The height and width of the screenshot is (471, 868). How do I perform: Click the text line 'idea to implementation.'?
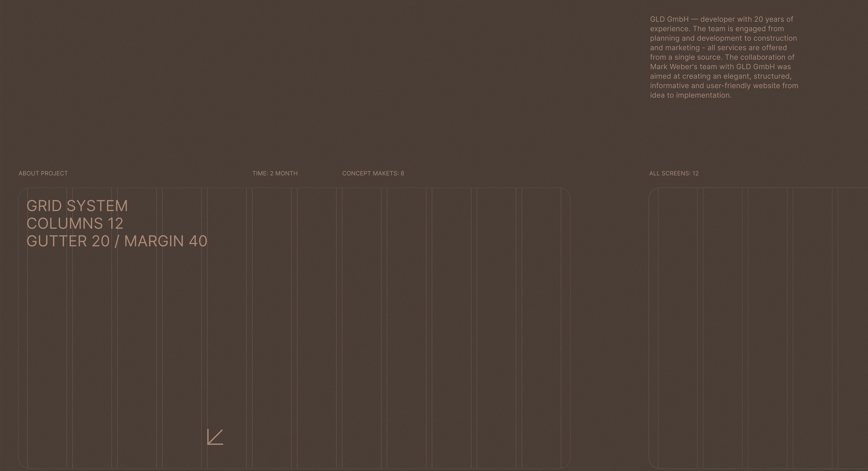(690, 95)
